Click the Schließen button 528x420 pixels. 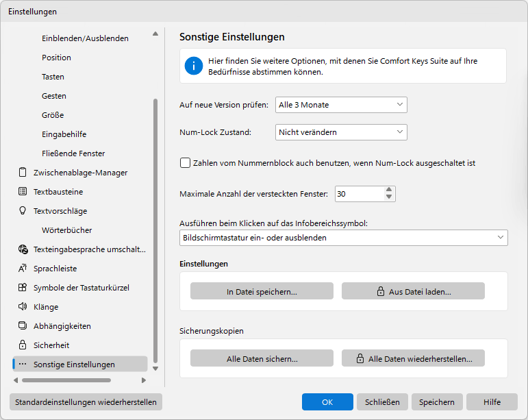click(x=382, y=402)
